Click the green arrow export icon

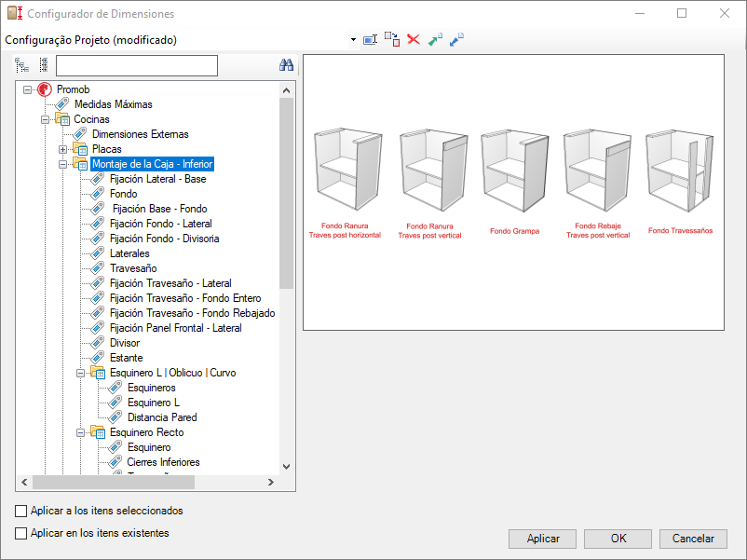435,39
